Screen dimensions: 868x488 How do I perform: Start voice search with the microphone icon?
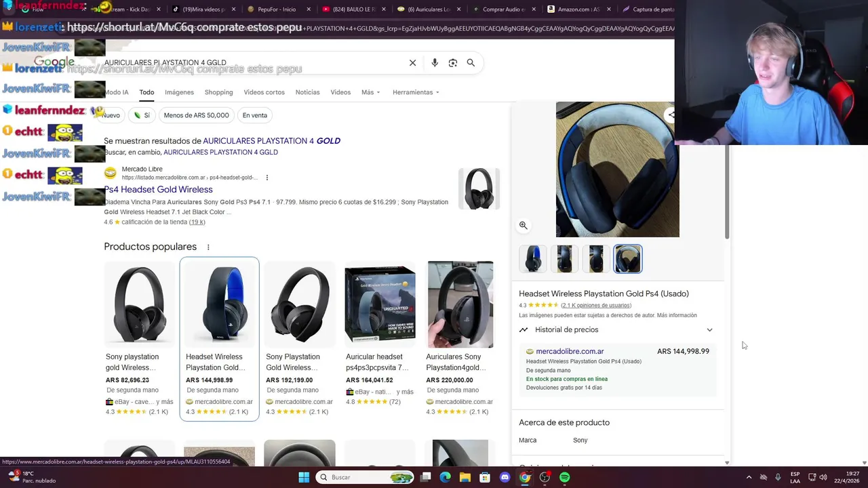[x=435, y=62]
